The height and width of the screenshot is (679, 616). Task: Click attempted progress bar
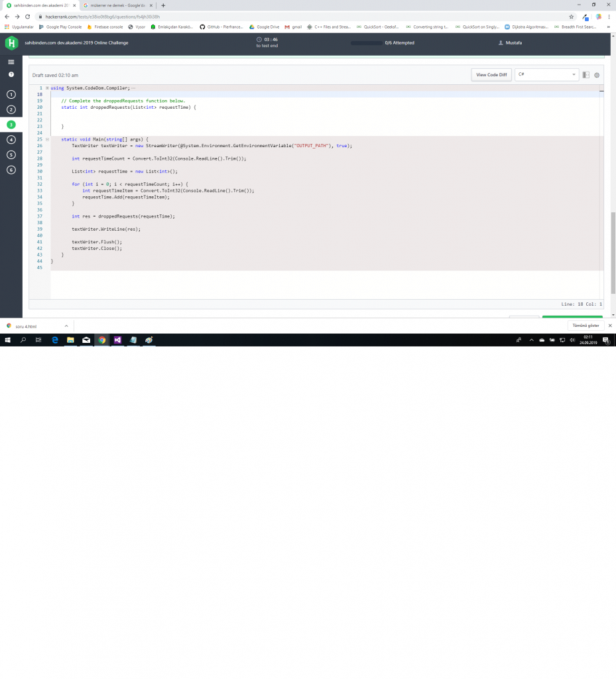367,43
